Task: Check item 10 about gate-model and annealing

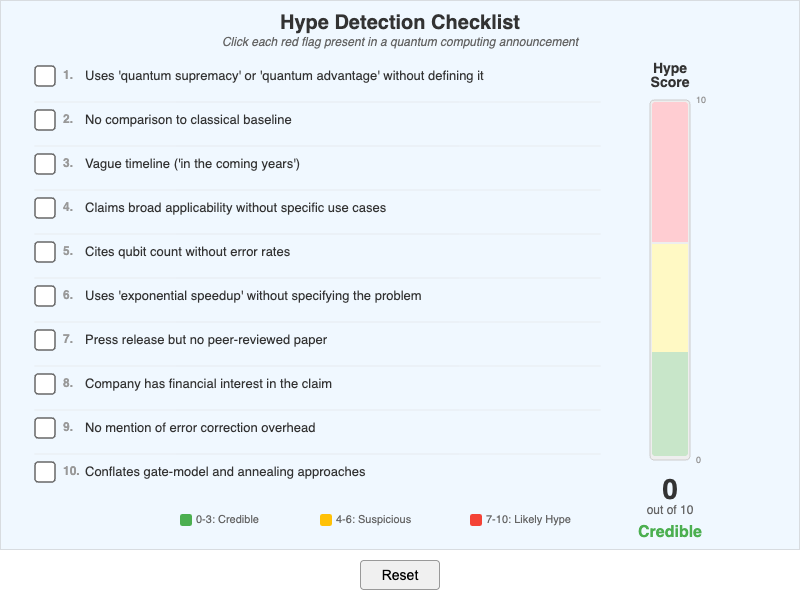Action: coord(44,472)
